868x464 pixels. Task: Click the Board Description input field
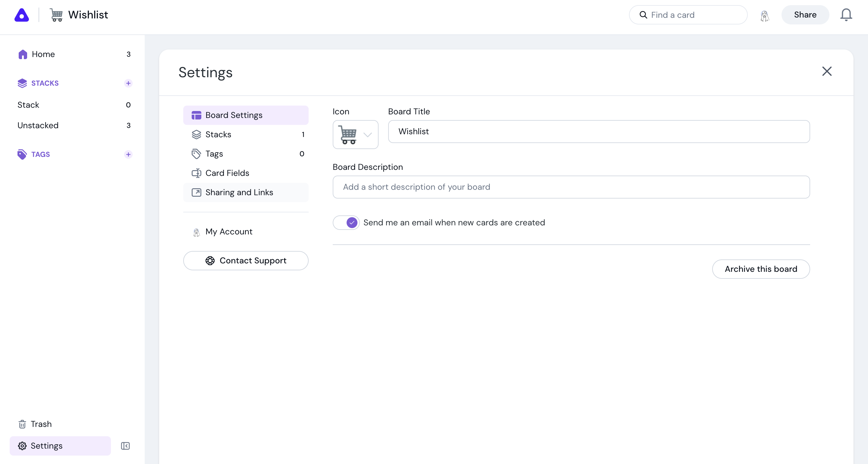(571, 187)
